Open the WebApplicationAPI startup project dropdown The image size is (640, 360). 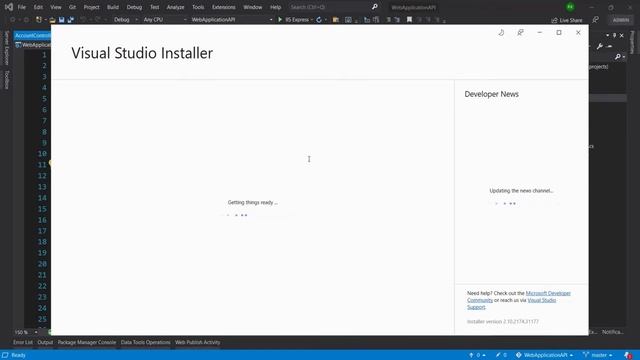[231, 20]
